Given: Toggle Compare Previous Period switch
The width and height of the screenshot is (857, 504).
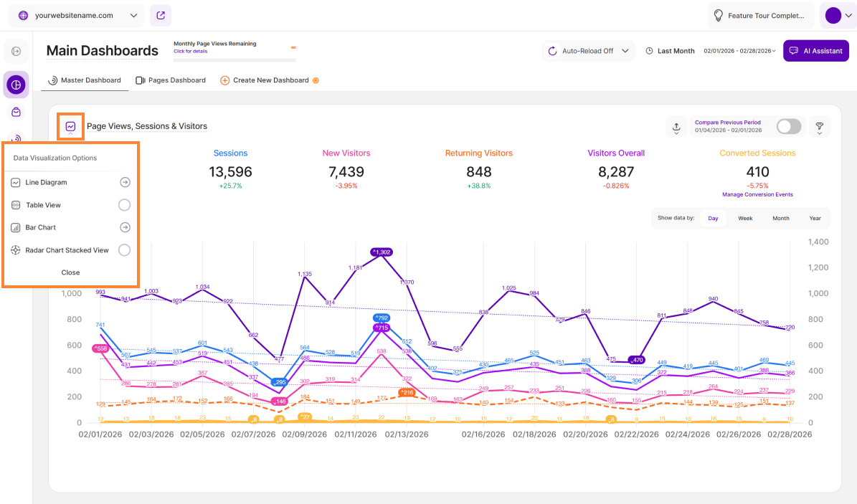Looking at the screenshot, I should coord(788,127).
